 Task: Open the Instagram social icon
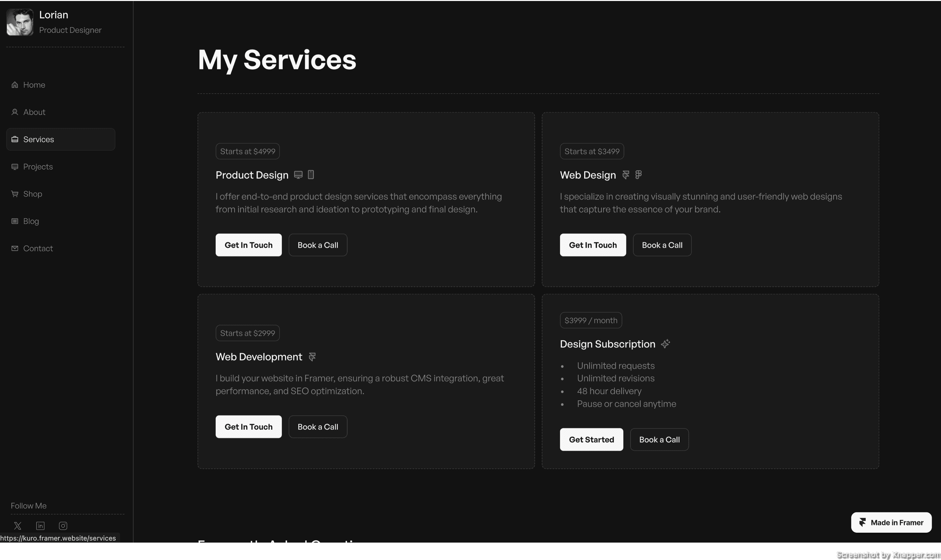pyautogui.click(x=63, y=526)
